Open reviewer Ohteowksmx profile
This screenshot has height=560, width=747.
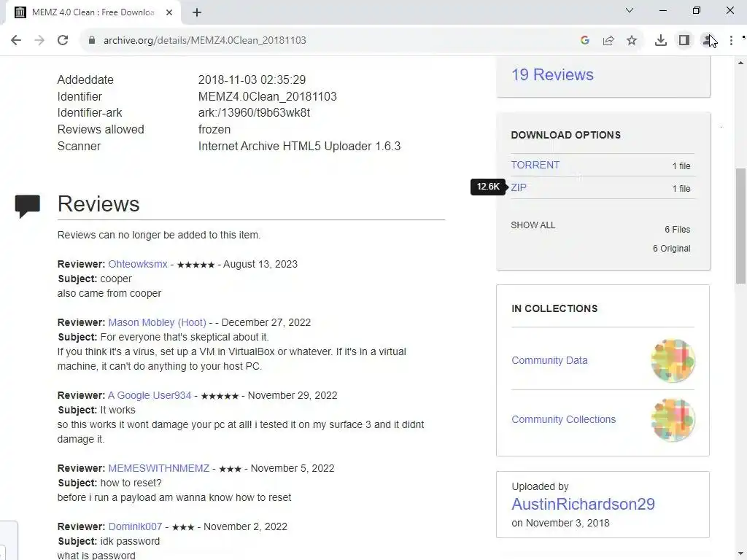pyautogui.click(x=138, y=264)
